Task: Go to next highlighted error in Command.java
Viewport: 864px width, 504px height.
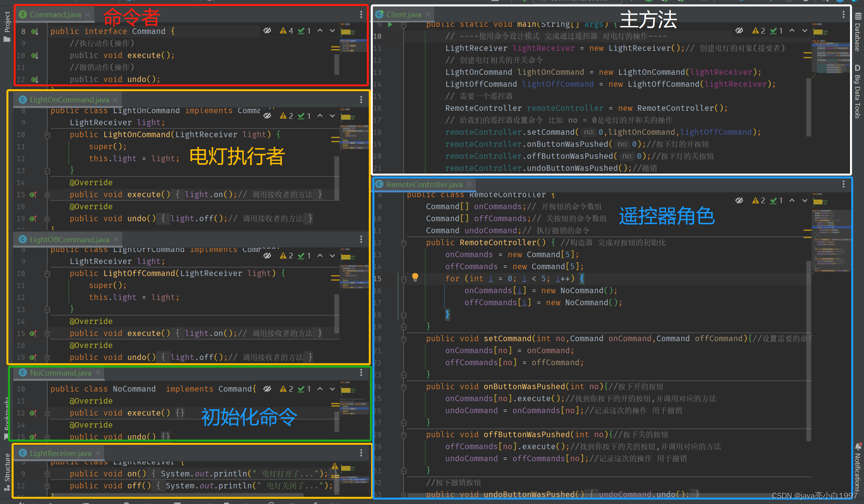Action: coord(332,31)
